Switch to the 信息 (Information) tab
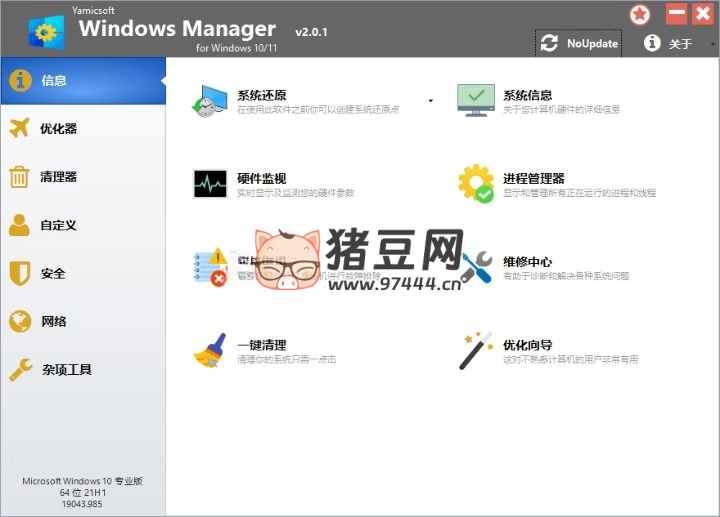The height and width of the screenshot is (517, 720). (x=82, y=81)
